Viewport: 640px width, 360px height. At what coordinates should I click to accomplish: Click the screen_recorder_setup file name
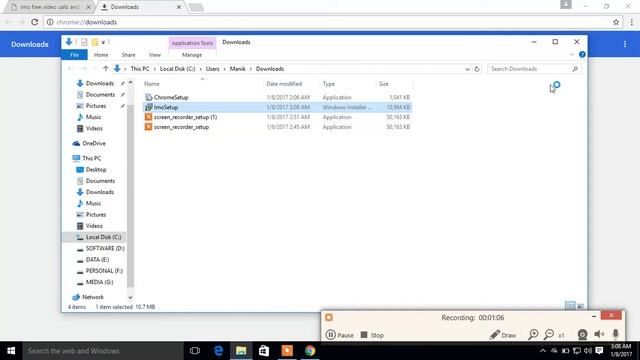(181, 127)
